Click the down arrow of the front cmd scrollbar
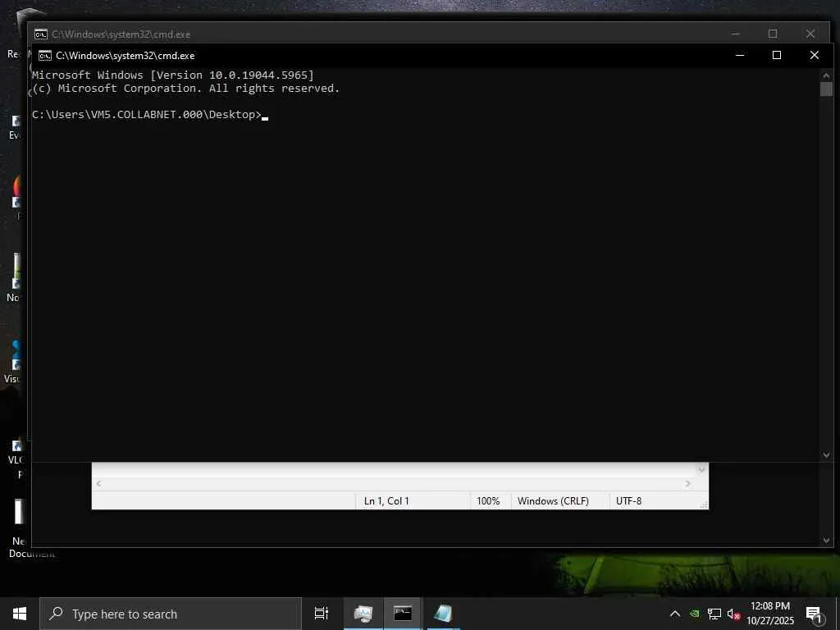Viewport: 840px width, 630px height. (826, 454)
